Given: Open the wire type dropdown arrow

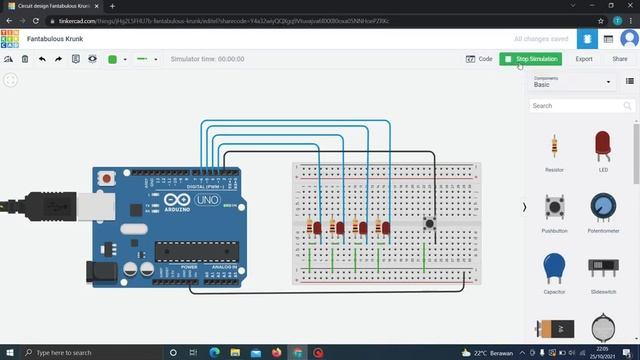Looking at the screenshot, I should coord(156,60).
